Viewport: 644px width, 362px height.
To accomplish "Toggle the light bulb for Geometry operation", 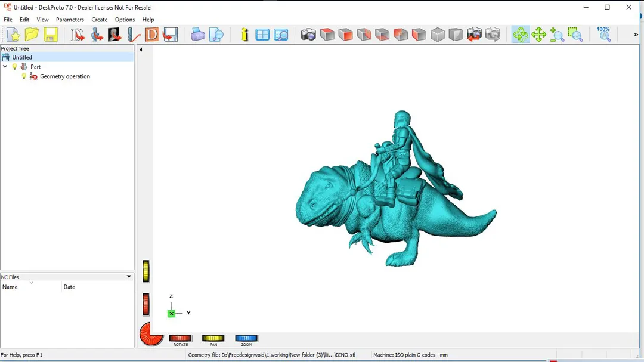I will pyautogui.click(x=24, y=76).
